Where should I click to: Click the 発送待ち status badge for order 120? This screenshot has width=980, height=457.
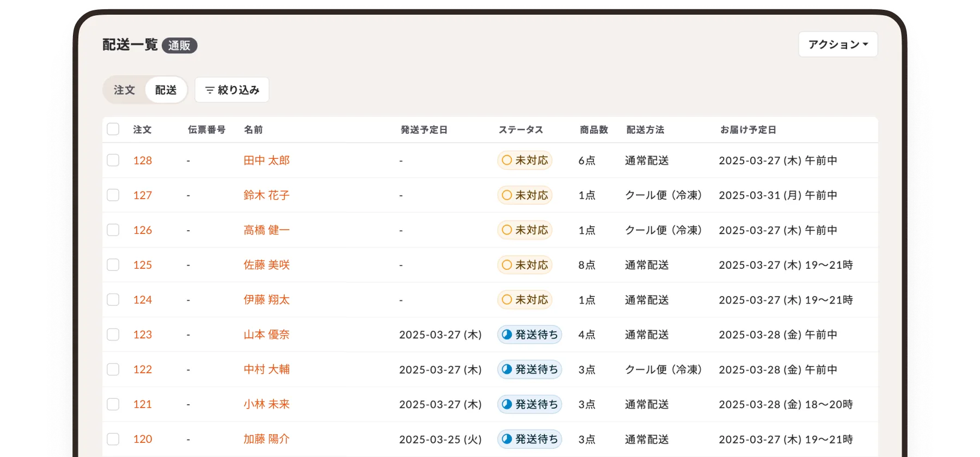pyautogui.click(x=529, y=439)
